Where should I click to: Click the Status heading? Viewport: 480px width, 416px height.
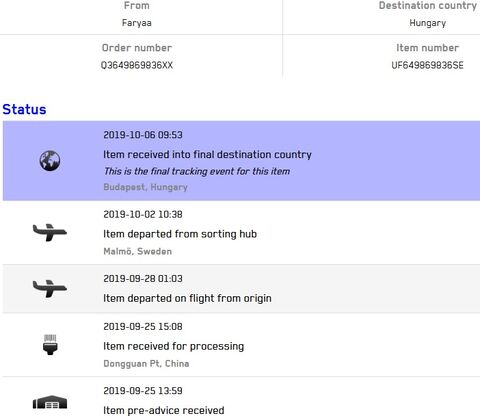pyautogui.click(x=24, y=109)
